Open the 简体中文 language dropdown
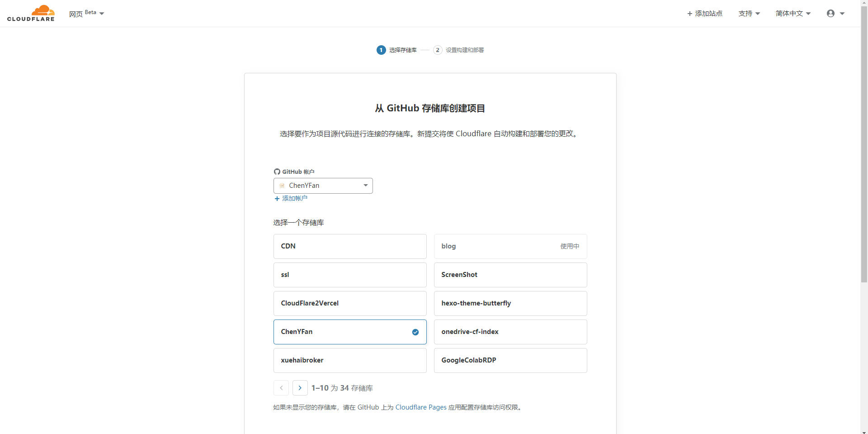The width and height of the screenshot is (868, 434). (793, 14)
